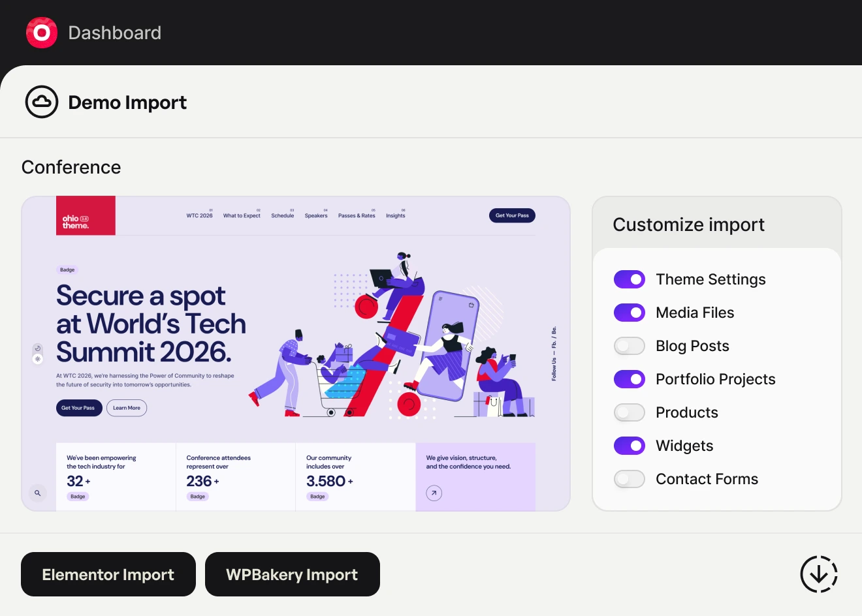Click the Elementor Import button

(108, 574)
